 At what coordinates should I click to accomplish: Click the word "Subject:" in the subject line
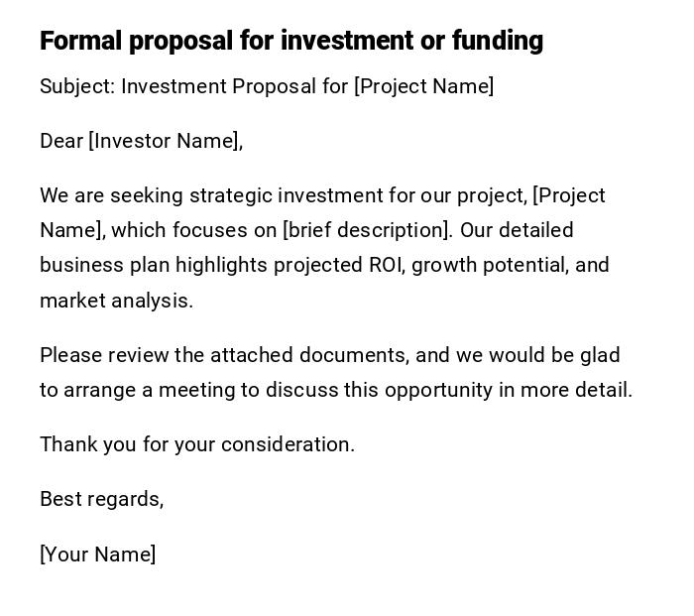coord(77,86)
